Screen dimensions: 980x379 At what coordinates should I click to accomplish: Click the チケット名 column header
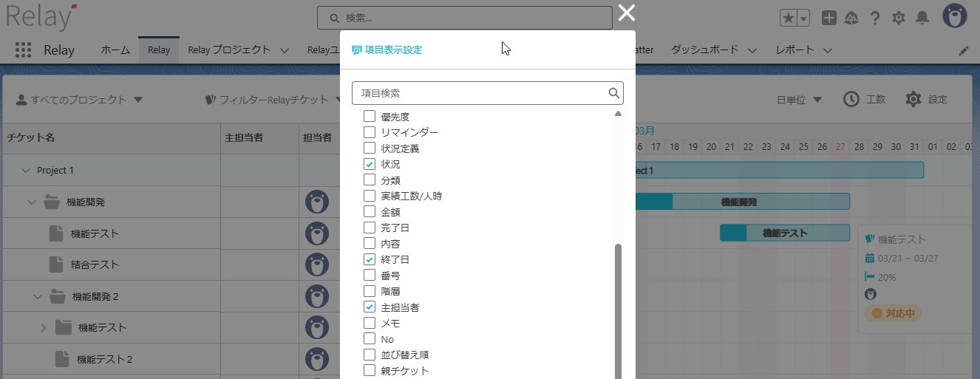tap(30, 137)
